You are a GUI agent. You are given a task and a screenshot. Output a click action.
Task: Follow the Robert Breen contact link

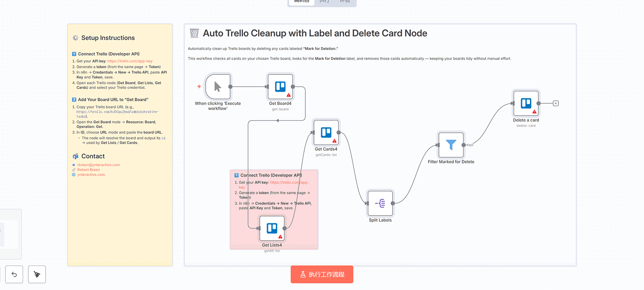[89, 170]
